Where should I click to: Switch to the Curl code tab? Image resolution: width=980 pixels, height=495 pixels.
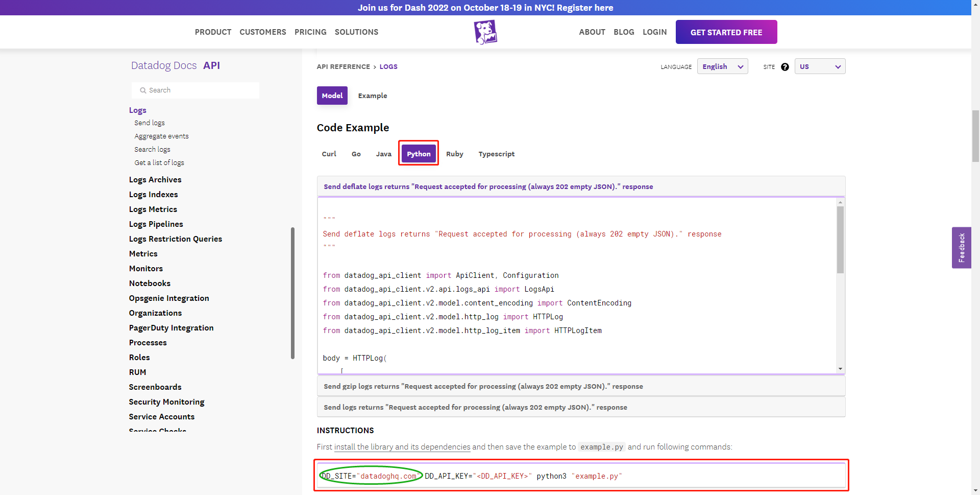329,154
